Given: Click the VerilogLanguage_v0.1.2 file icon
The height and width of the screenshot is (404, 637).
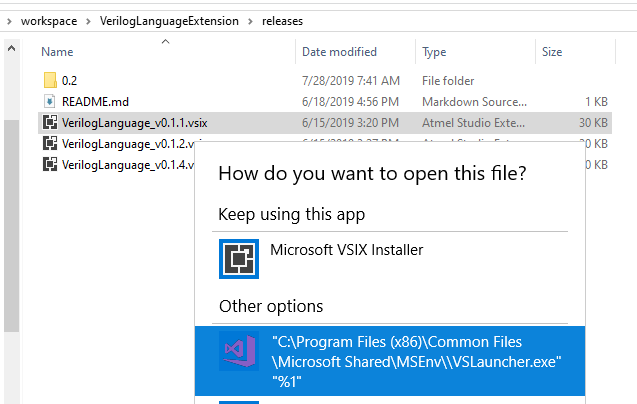Looking at the screenshot, I should click(50, 143).
